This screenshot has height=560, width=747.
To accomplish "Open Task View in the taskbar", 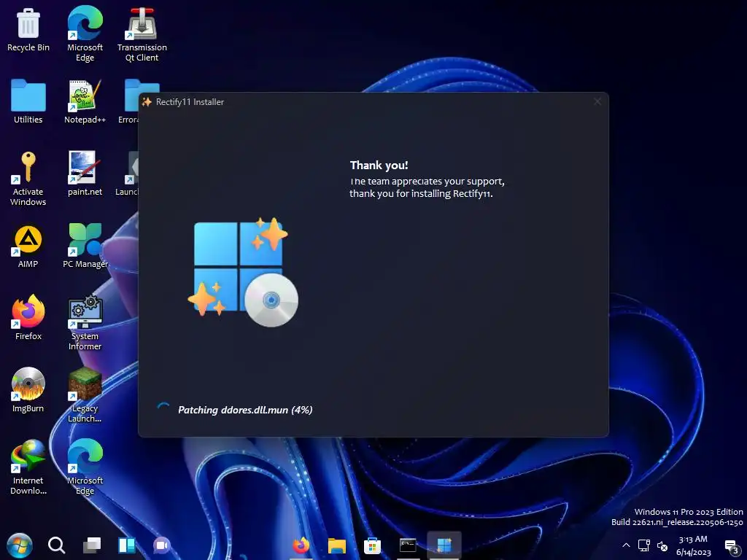I will [91, 545].
